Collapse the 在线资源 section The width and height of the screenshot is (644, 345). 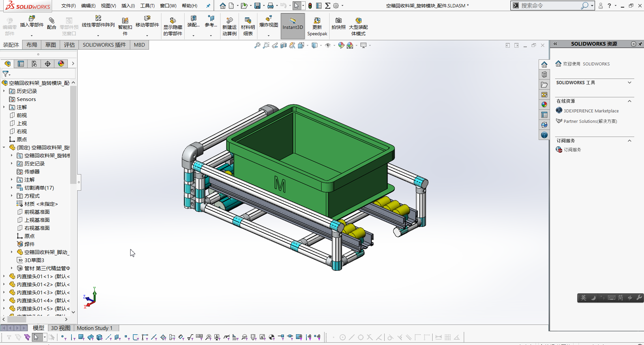(x=630, y=101)
